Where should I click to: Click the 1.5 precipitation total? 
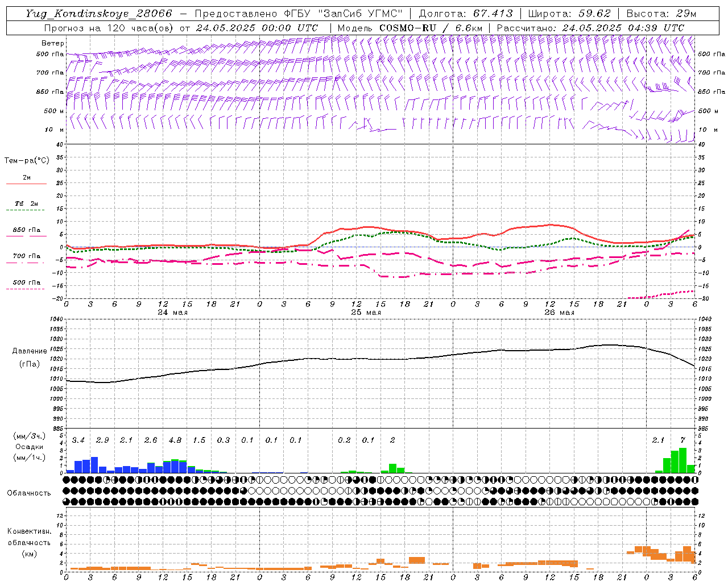point(199,440)
